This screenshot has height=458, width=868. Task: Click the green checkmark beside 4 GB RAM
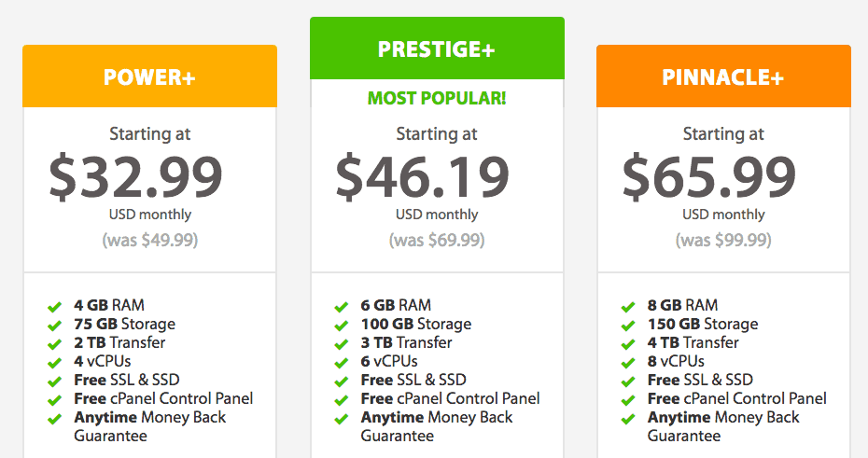click(54, 306)
